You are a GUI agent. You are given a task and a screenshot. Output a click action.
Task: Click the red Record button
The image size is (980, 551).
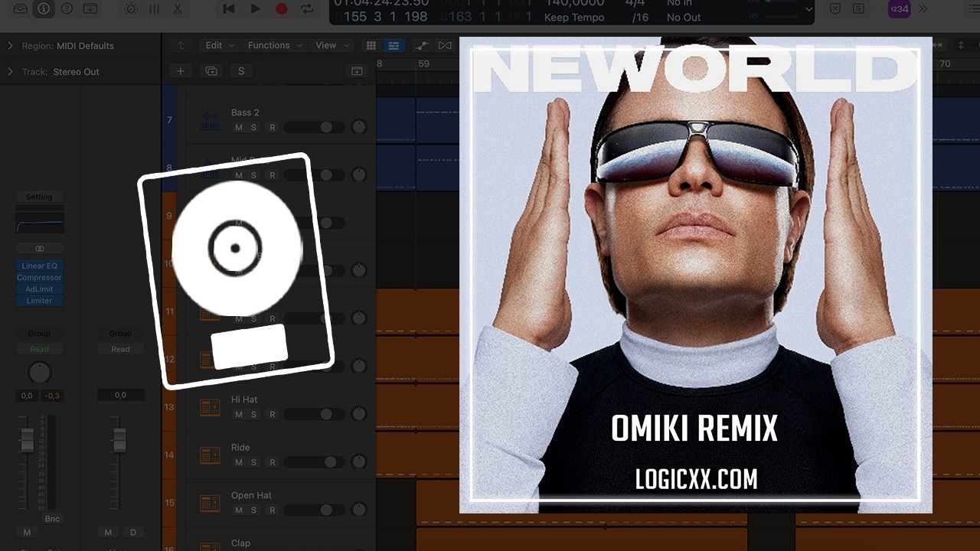281,8
